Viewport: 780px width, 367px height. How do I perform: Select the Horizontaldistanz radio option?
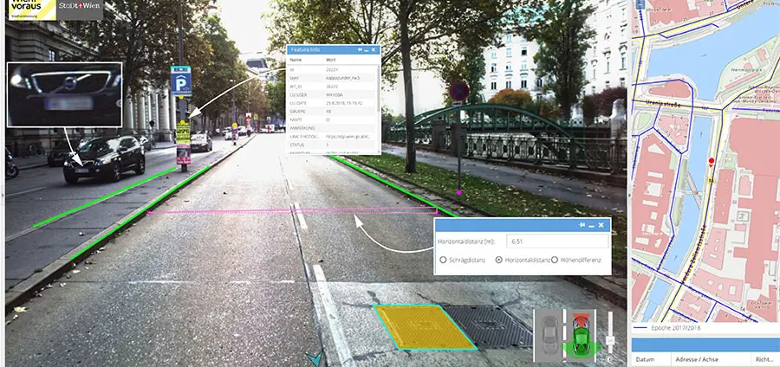point(499,260)
